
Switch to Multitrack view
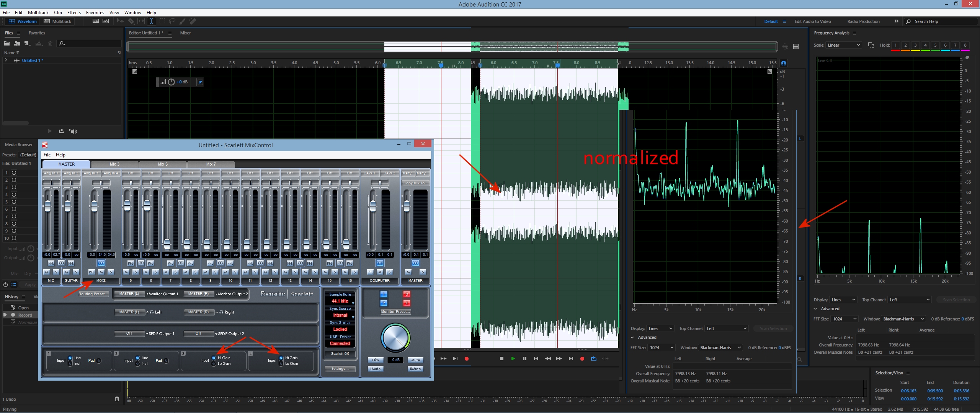tap(57, 21)
